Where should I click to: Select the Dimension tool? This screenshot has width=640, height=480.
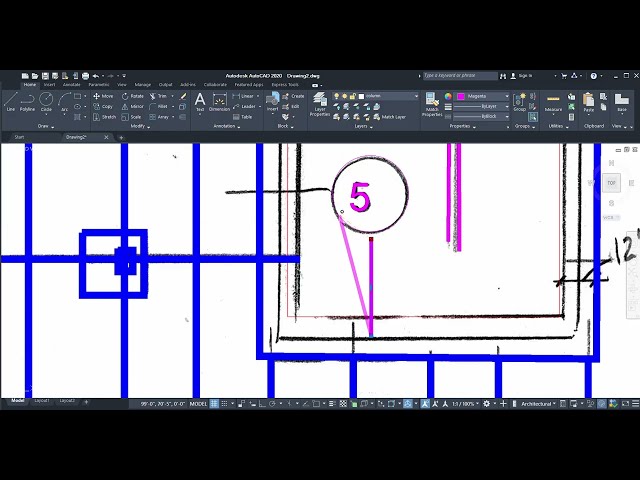pos(219,102)
